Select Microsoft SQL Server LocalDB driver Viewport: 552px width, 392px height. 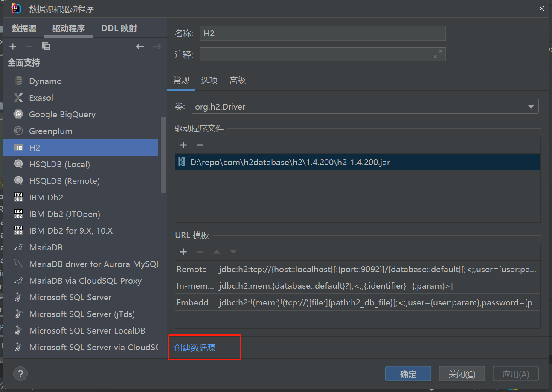[x=81, y=331]
